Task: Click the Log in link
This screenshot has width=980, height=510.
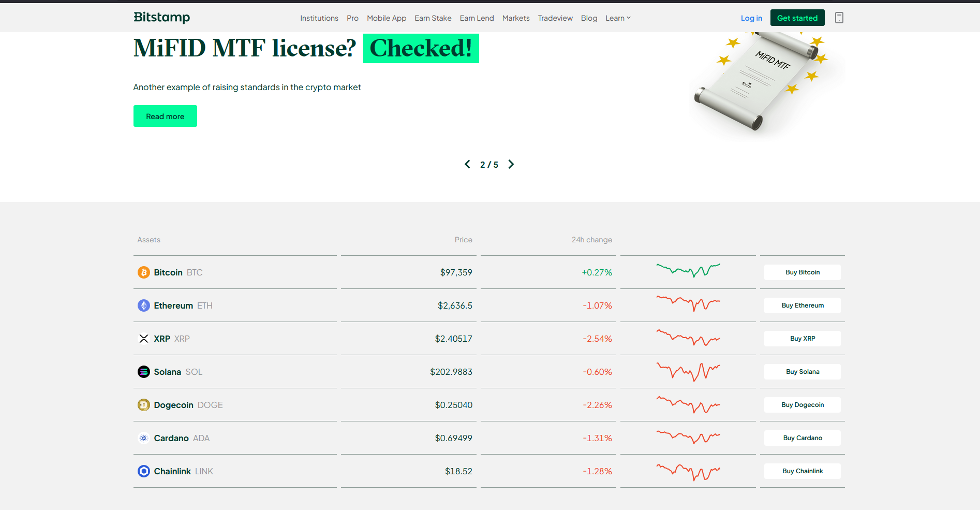Action: [751, 18]
